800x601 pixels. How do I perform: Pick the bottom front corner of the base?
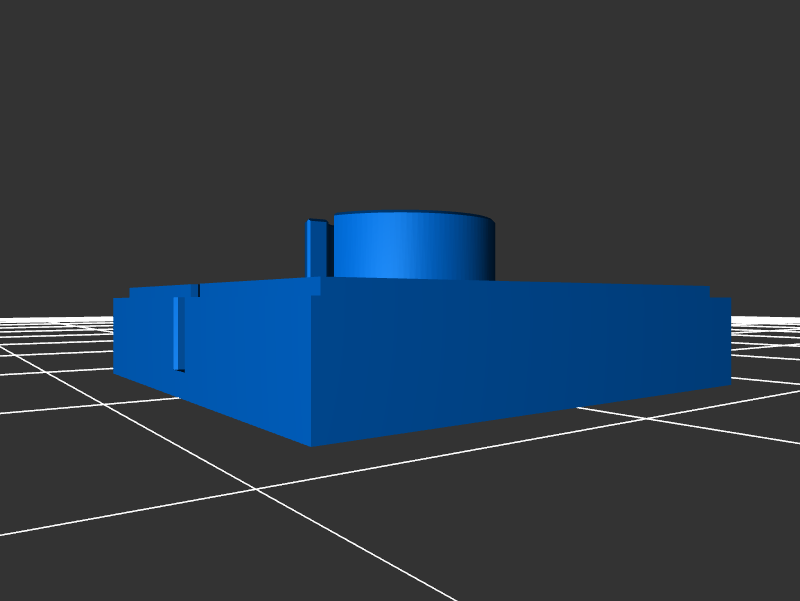tap(310, 445)
